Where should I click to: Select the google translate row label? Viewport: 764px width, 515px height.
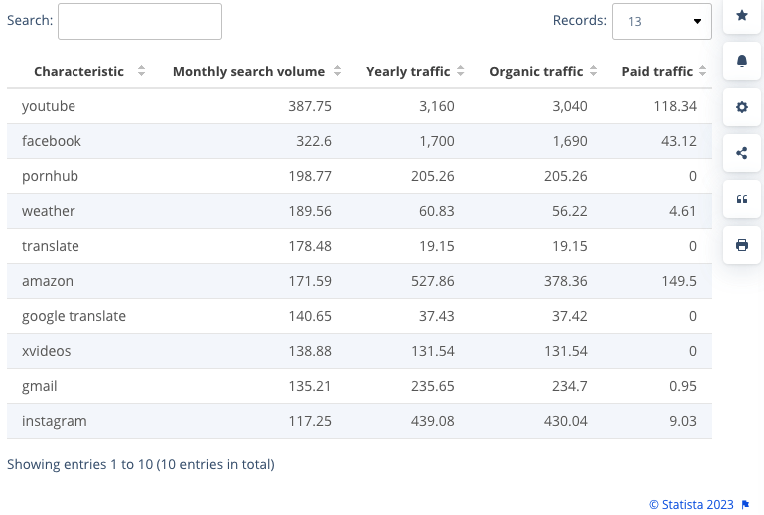coord(74,317)
